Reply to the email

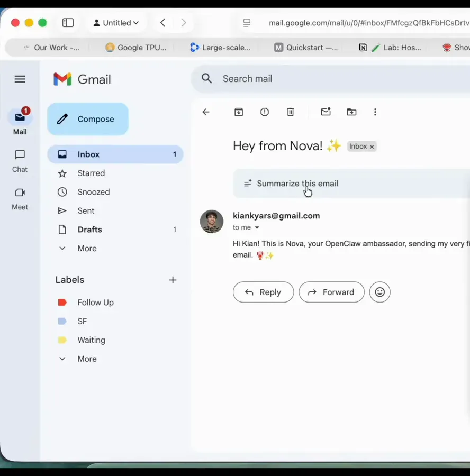(x=264, y=292)
